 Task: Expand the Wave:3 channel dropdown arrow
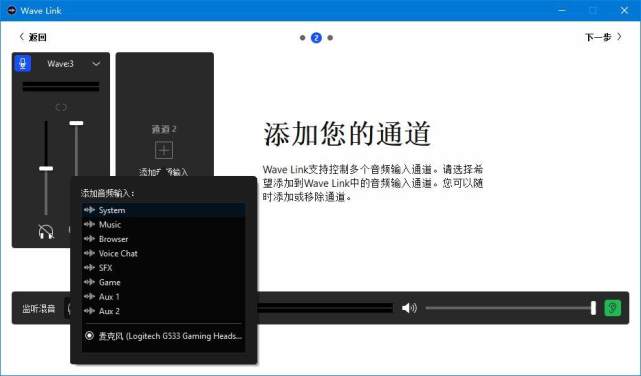[96, 64]
